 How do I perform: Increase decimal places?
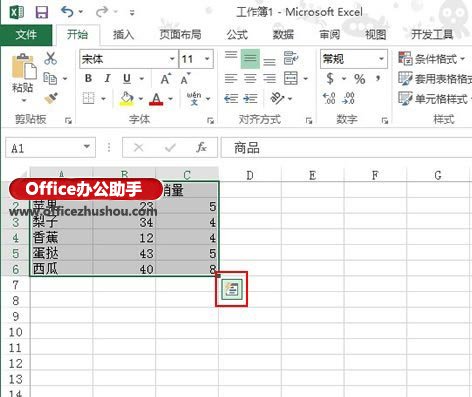329,98
